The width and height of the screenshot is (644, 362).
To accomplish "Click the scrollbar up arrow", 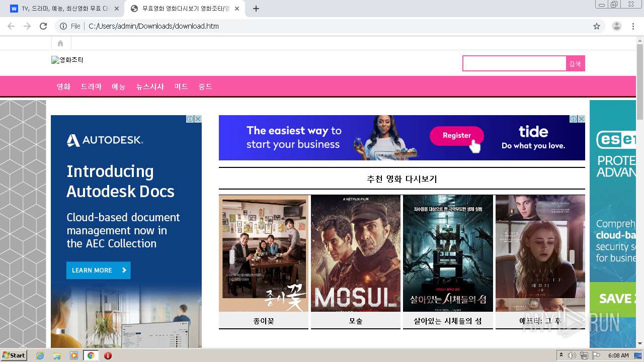I will (640, 40).
